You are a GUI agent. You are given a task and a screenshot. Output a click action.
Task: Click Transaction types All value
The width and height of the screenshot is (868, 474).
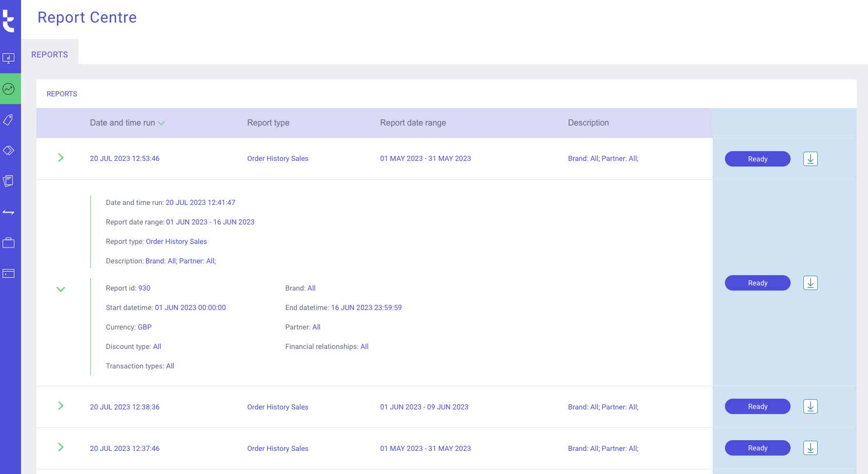tap(170, 366)
